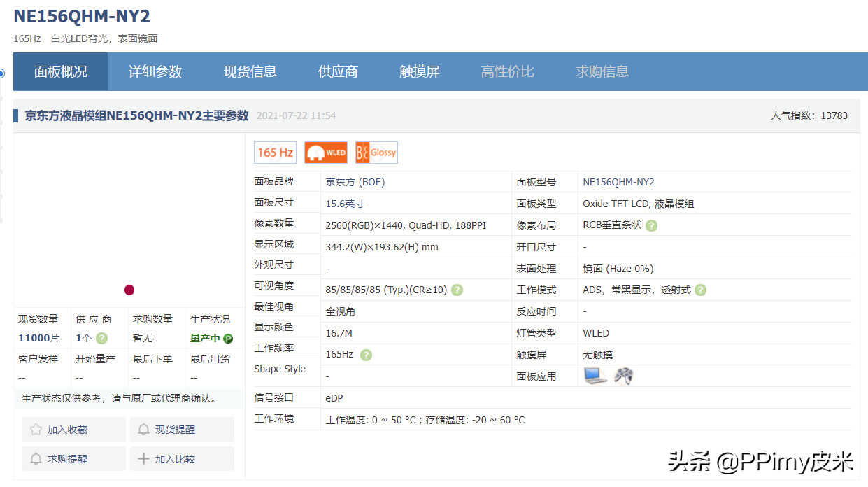
Task: Click the star icon in 加入收藏
Action: pyautogui.click(x=36, y=430)
